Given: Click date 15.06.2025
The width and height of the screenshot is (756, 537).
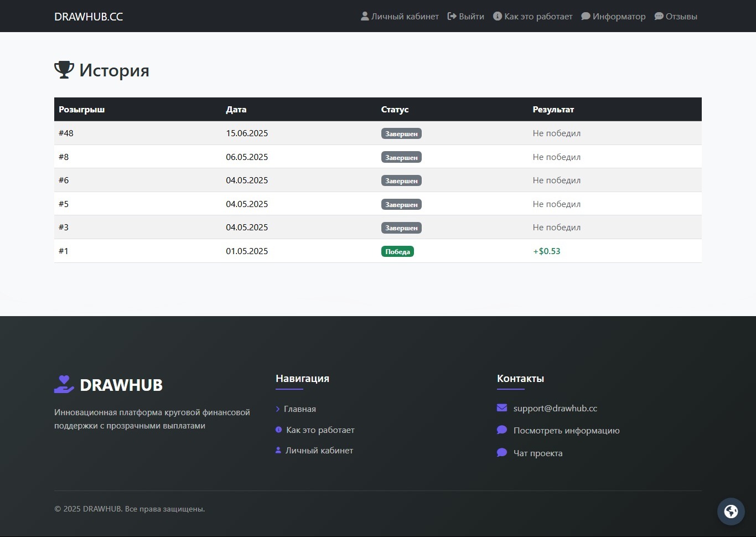Looking at the screenshot, I should pyautogui.click(x=247, y=133).
